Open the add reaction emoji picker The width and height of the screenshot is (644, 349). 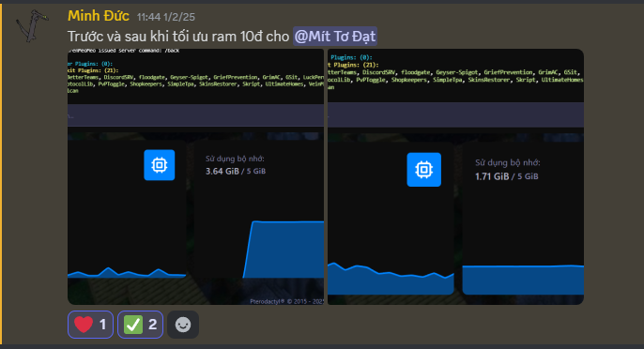coord(183,325)
